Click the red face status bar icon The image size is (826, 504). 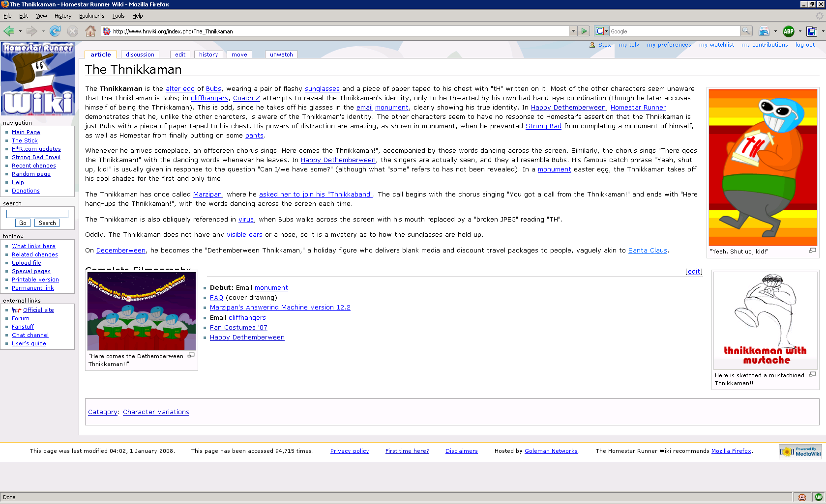click(x=802, y=497)
